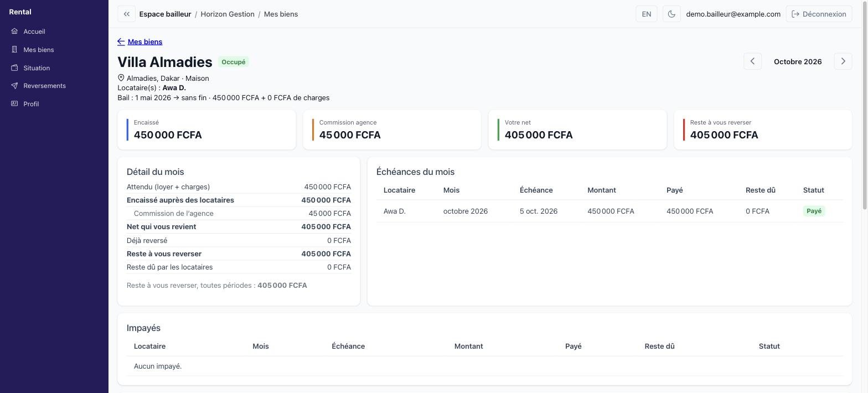The height and width of the screenshot is (393, 868).
Task: Click the Statut header in Impayés table
Action: coord(769,346)
